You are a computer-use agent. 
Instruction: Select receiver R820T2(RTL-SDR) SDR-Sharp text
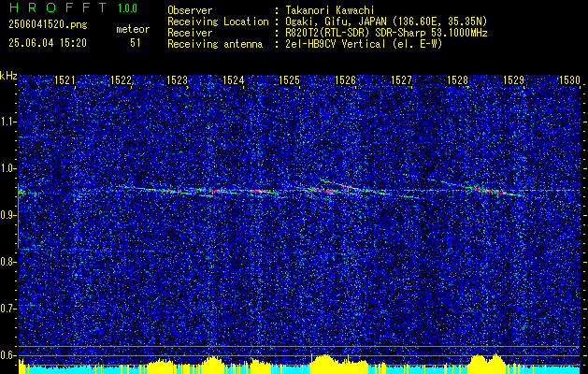[x=386, y=33]
